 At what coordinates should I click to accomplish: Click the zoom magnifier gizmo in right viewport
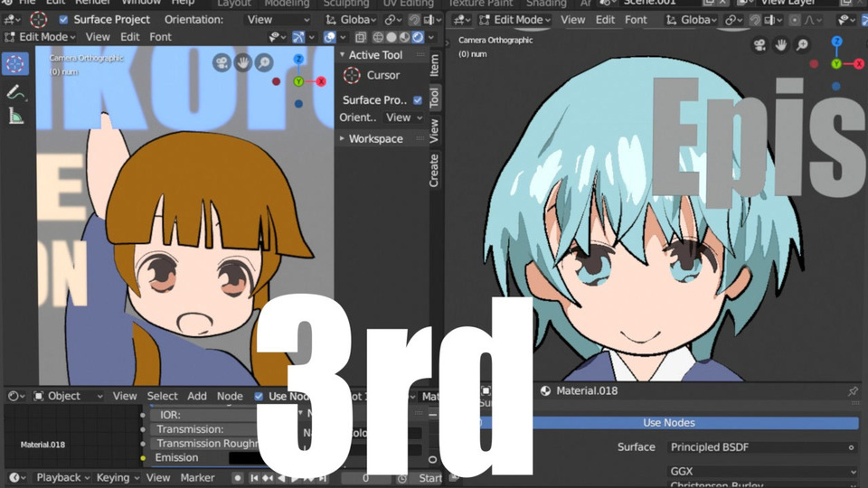[803, 45]
